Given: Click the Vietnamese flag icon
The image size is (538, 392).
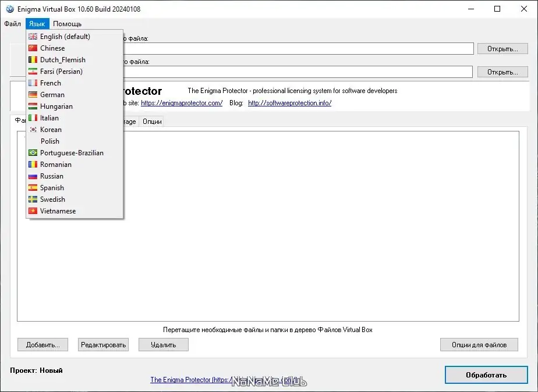Looking at the screenshot, I should (33, 211).
